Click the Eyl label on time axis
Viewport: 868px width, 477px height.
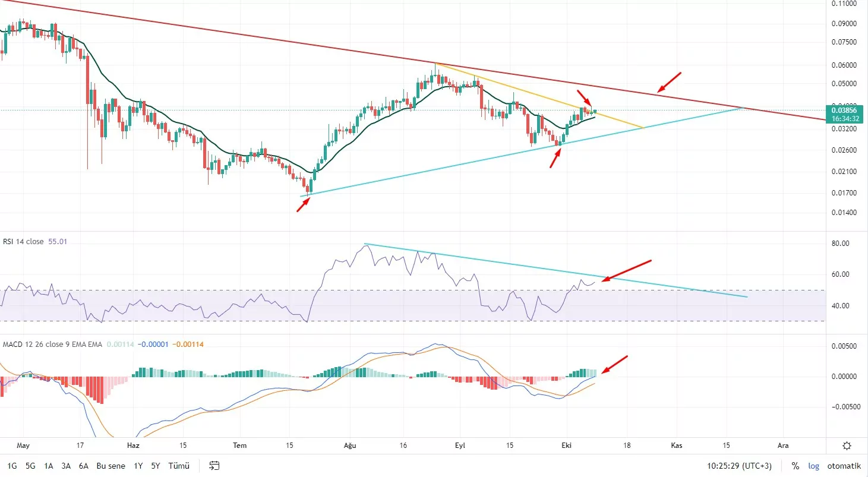[x=459, y=445]
